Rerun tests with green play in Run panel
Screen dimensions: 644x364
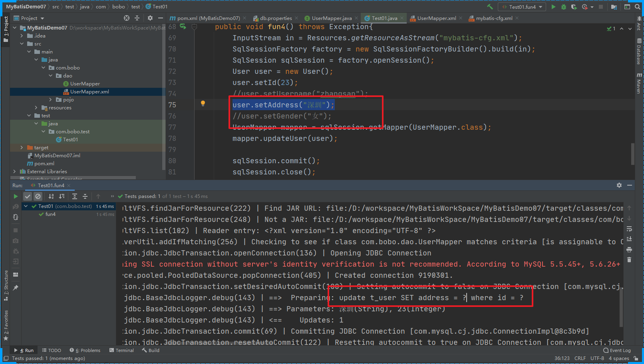[x=16, y=196]
